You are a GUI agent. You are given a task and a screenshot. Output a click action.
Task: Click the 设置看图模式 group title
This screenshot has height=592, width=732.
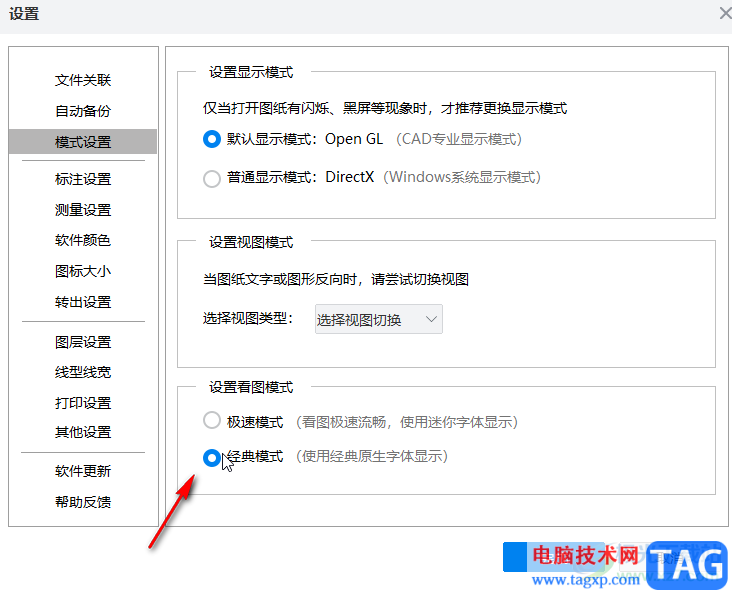click(251, 387)
